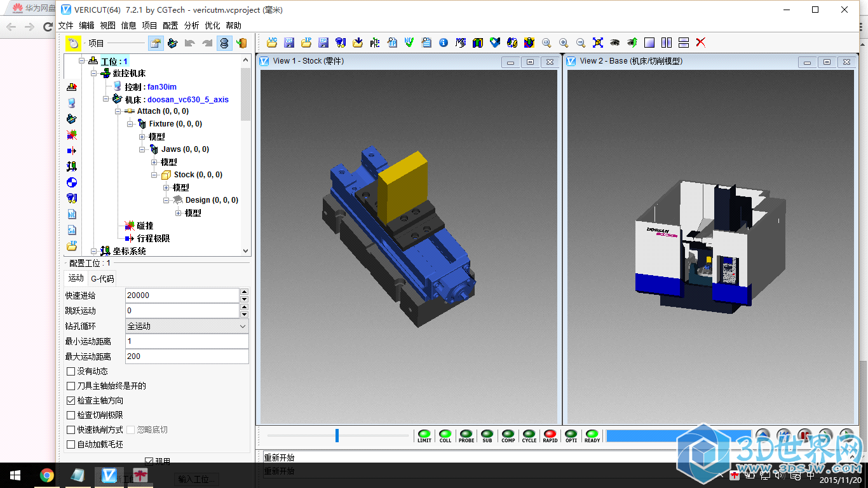The width and height of the screenshot is (868, 488).
Task: Open the 编辑 menu
Action: point(86,25)
